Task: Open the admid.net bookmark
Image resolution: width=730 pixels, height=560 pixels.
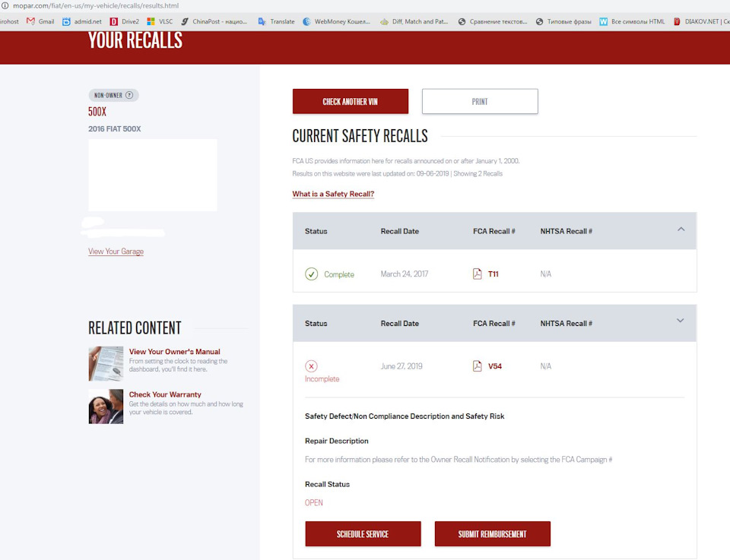Action: [82, 21]
